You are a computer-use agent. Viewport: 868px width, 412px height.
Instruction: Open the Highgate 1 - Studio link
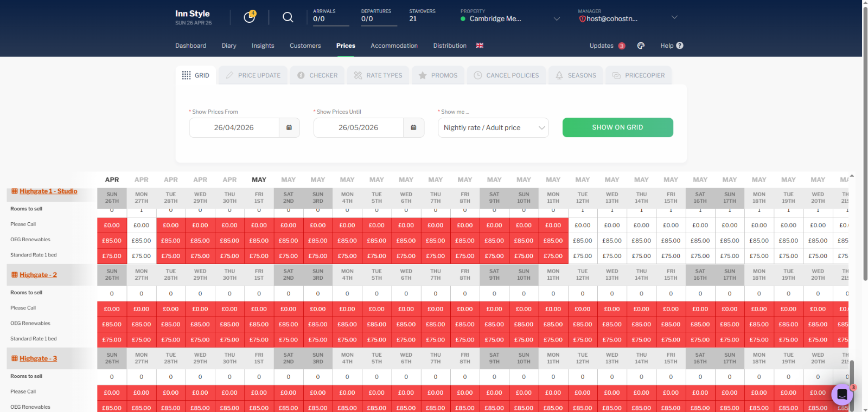tap(48, 191)
